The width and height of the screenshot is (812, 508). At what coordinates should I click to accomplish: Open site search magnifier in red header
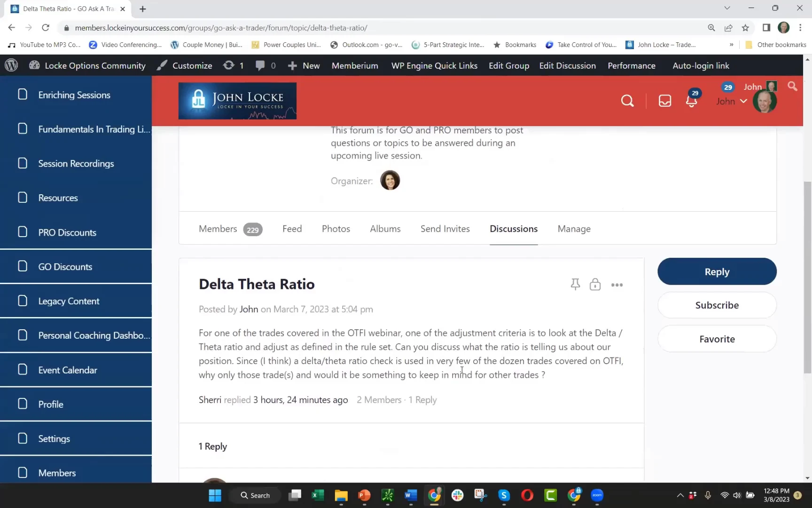click(x=627, y=101)
